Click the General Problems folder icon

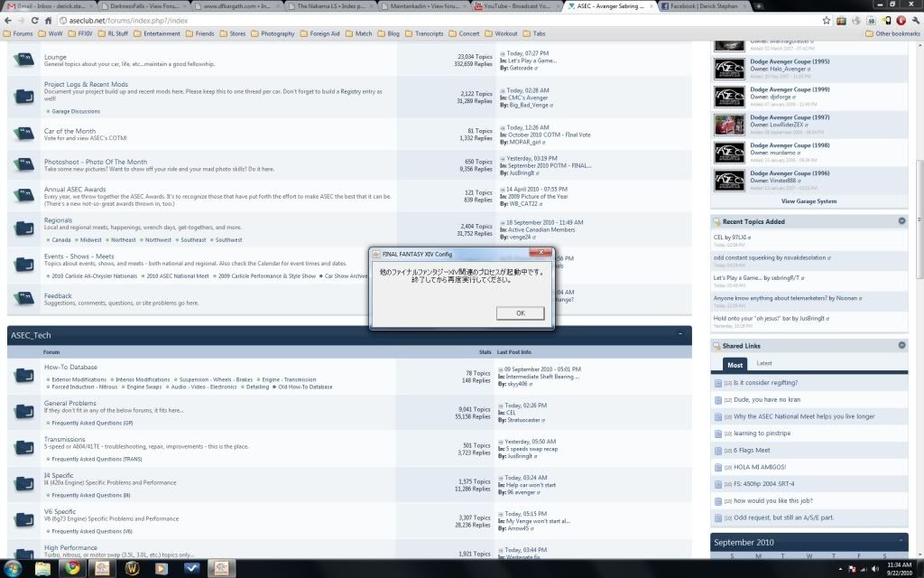tap(23, 411)
